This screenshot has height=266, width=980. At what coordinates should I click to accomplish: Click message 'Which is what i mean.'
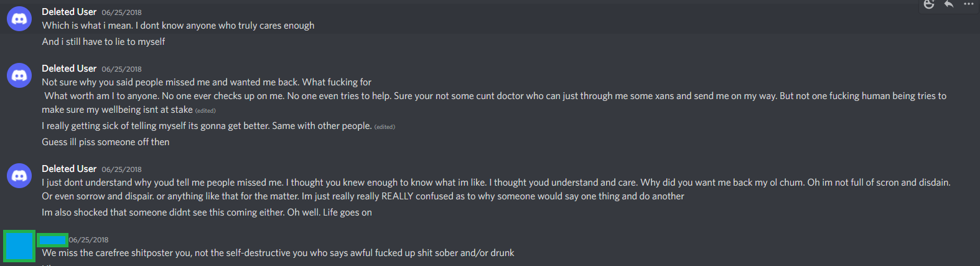pos(178,26)
